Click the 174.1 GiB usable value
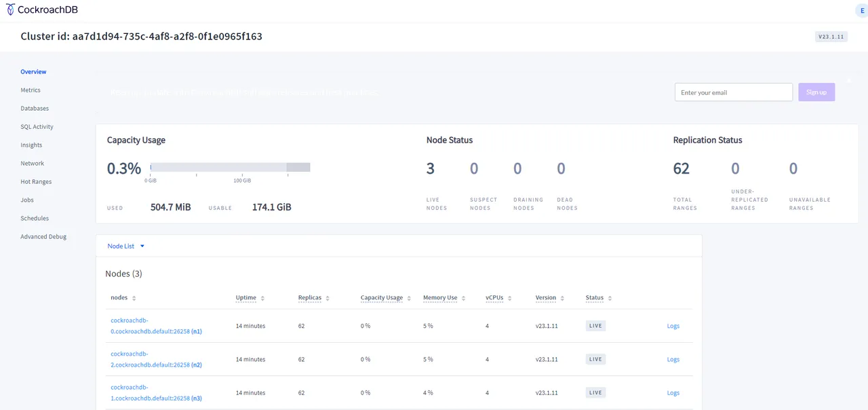Image resolution: width=868 pixels, height=410 pixels. tap(271, 207)
